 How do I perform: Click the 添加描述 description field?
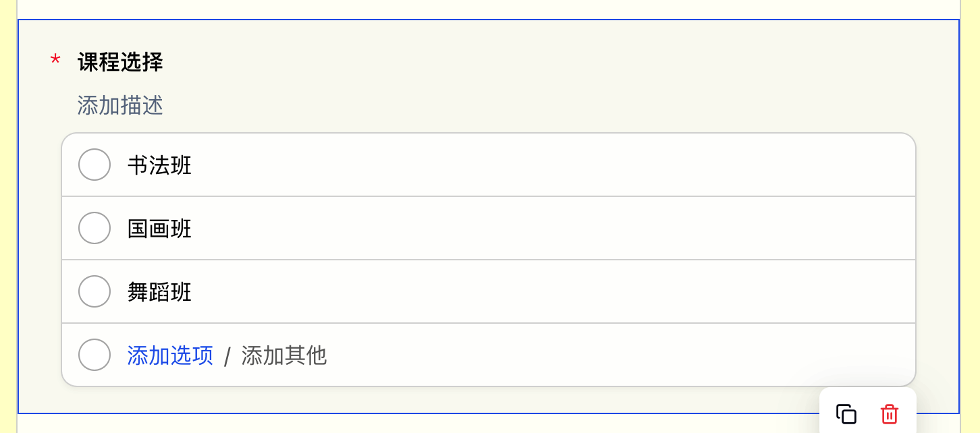(x=120, y=105)
